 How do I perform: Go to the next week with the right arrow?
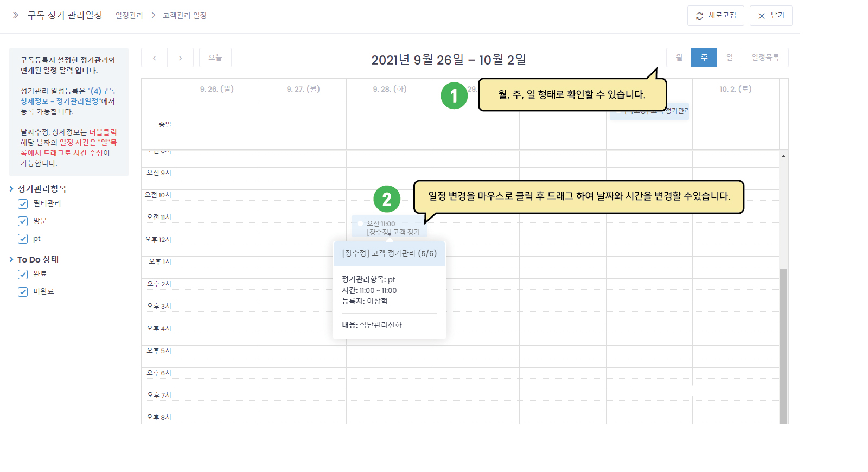click(x=181, y=58)
